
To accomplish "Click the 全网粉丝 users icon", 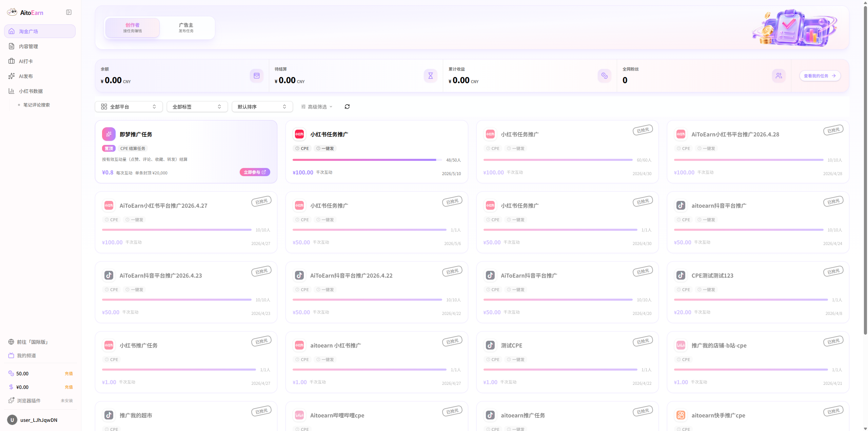I will click(779, 76).
